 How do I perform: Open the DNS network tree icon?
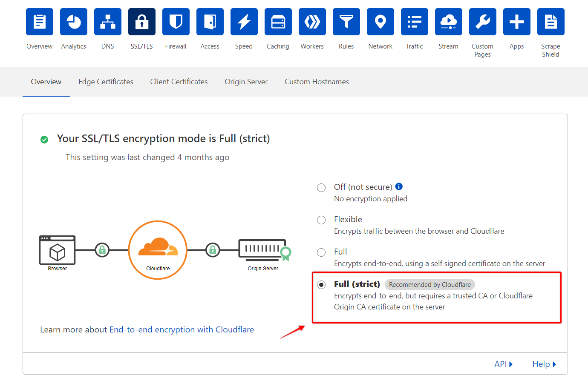pos(108,22)
